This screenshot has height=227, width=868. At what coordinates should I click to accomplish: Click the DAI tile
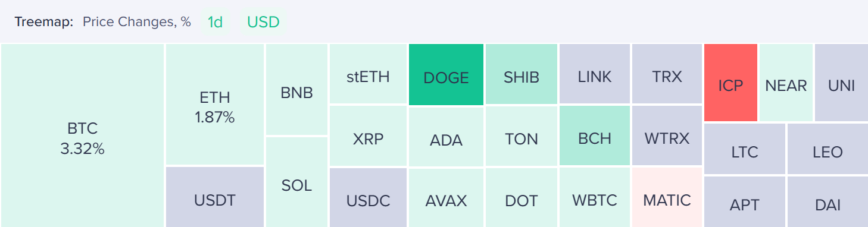pyautogui.click(x=828, y=201)
